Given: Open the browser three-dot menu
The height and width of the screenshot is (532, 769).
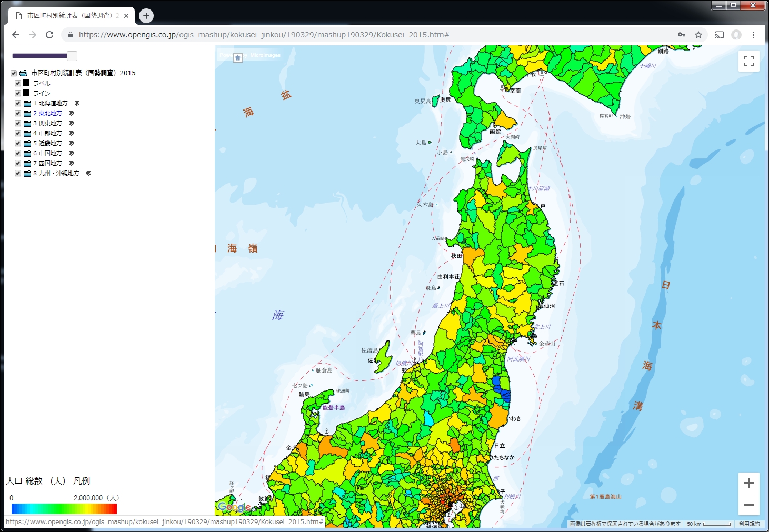Looking at the screenshot, I should 753,35.
